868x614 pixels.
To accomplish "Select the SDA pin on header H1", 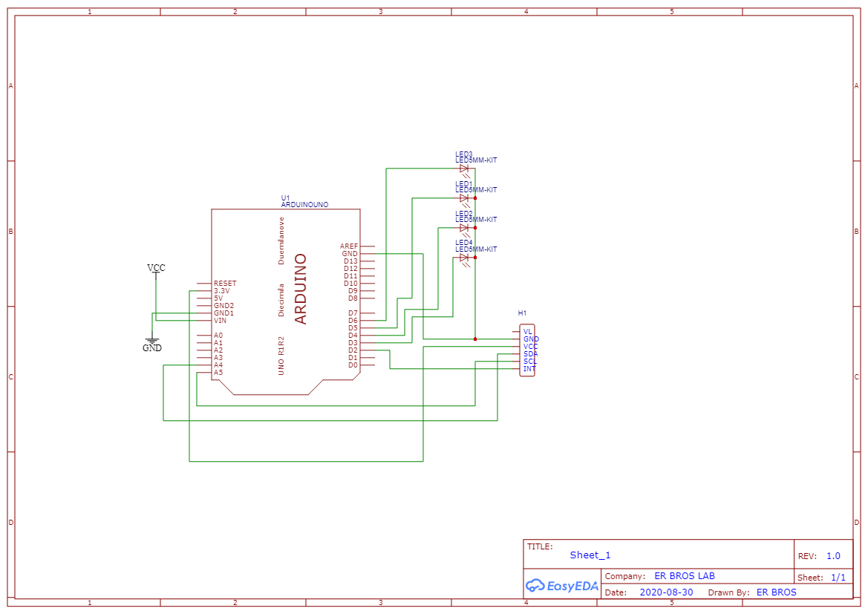I will [518, 353].
